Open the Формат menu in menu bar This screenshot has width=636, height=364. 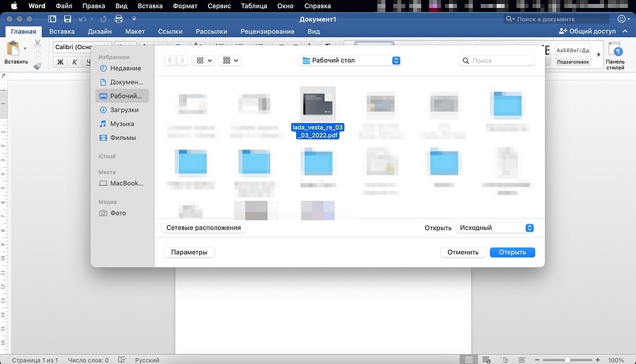pyautogui.click(x=184, y=6)
